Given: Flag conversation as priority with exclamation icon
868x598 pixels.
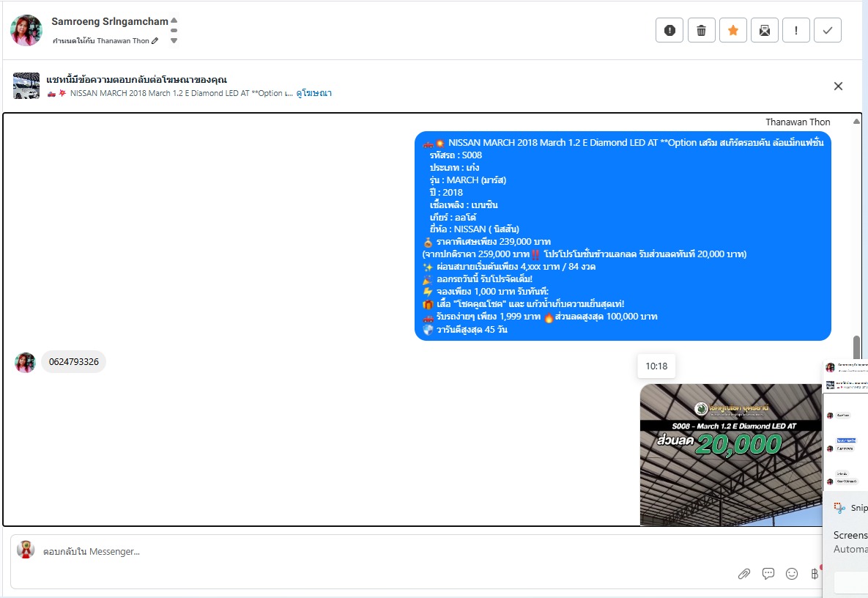Looking at the screenshot, I should (796, 30).
